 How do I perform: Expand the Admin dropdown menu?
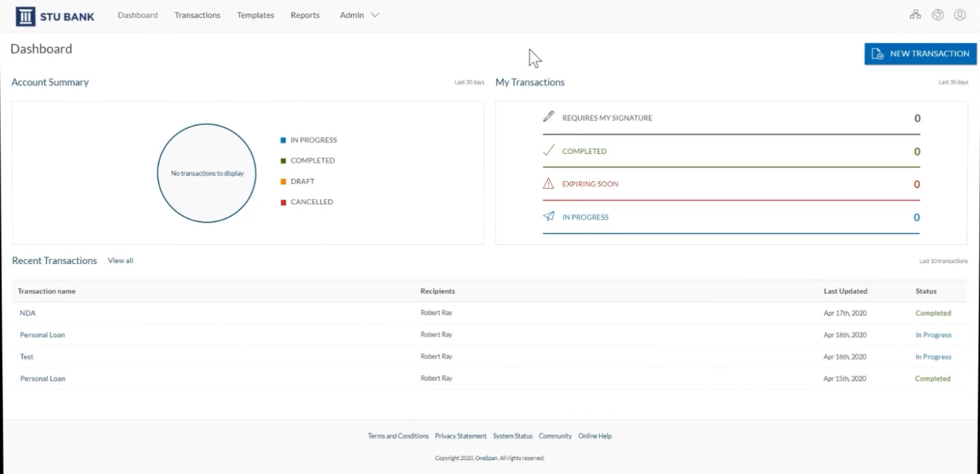(x=359, y=15)
